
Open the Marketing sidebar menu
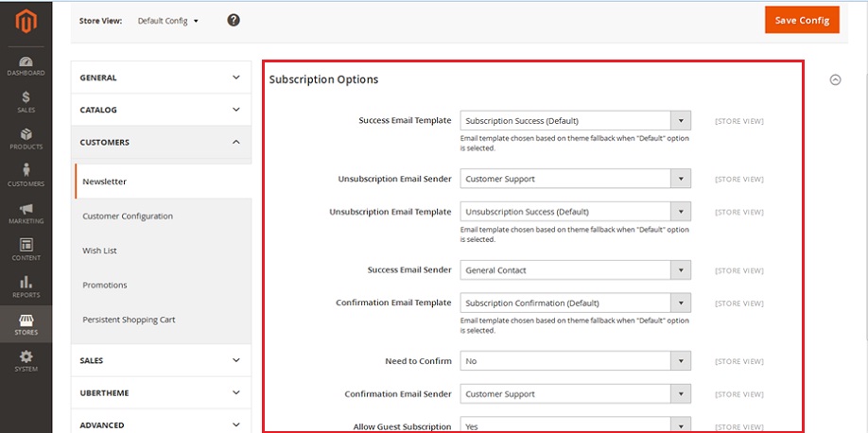click(26, 215)
